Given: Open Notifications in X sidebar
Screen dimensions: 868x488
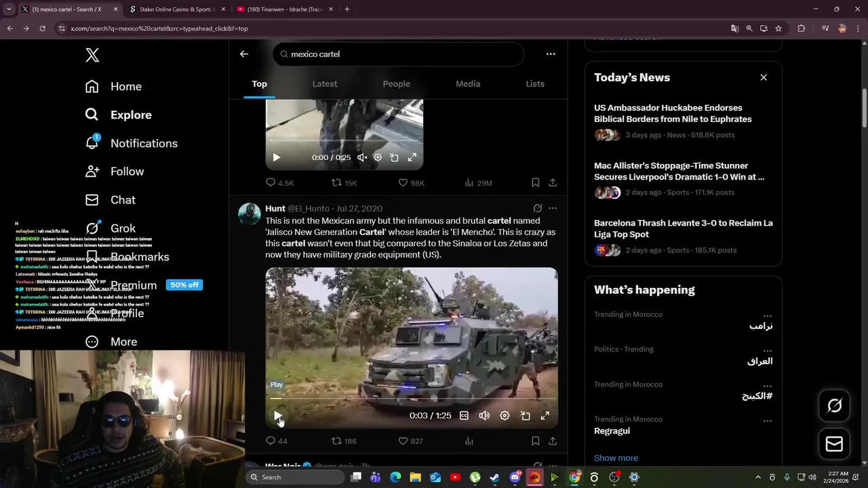Looking at the screenshot, I should (131, 143).
